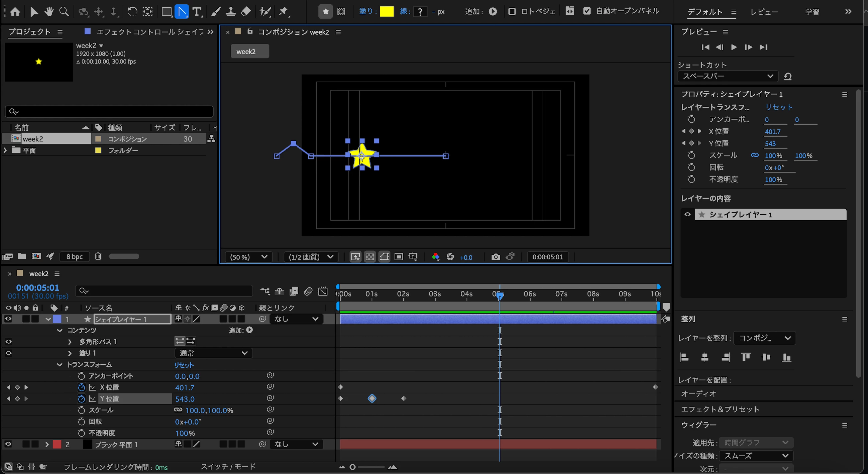Click the snapshot camera icon

click(495, 257)
